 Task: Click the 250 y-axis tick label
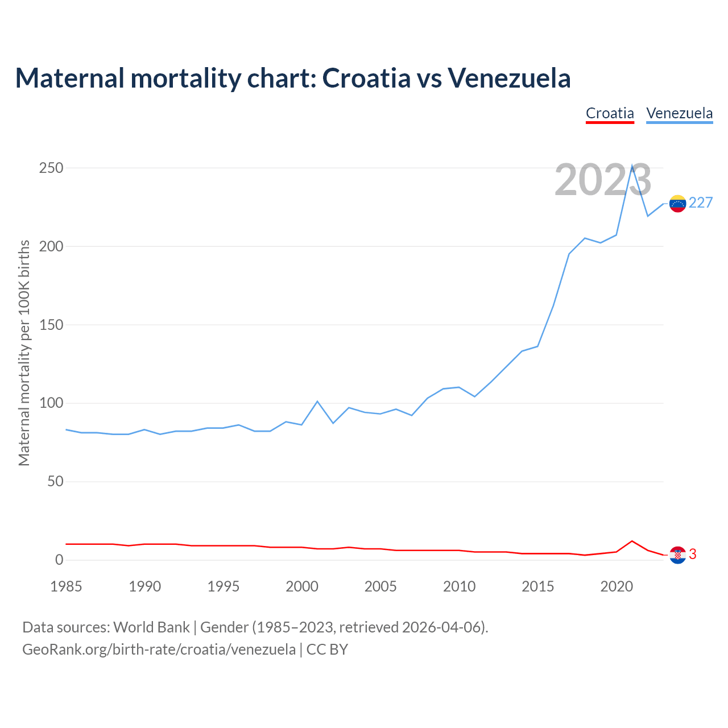click(51, 168)
